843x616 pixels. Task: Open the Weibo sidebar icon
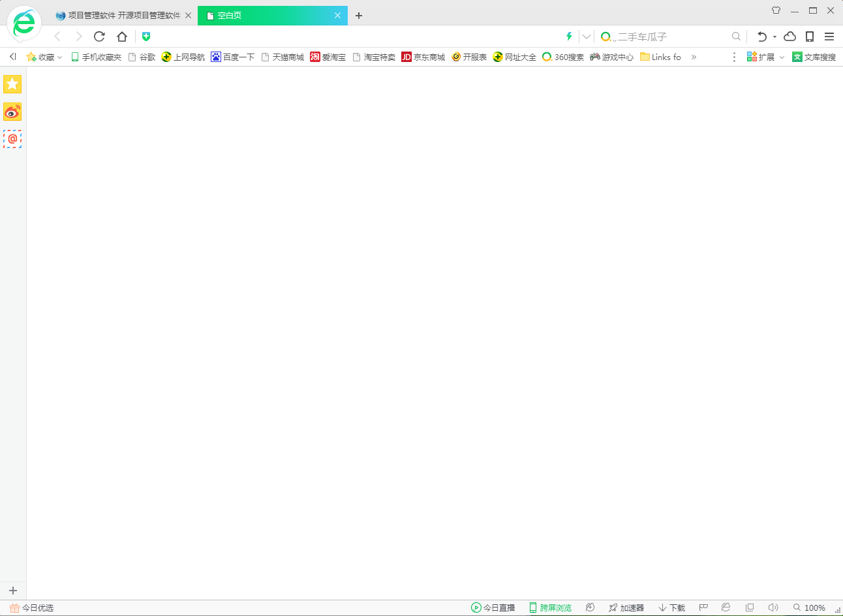(x=12, y=112)
